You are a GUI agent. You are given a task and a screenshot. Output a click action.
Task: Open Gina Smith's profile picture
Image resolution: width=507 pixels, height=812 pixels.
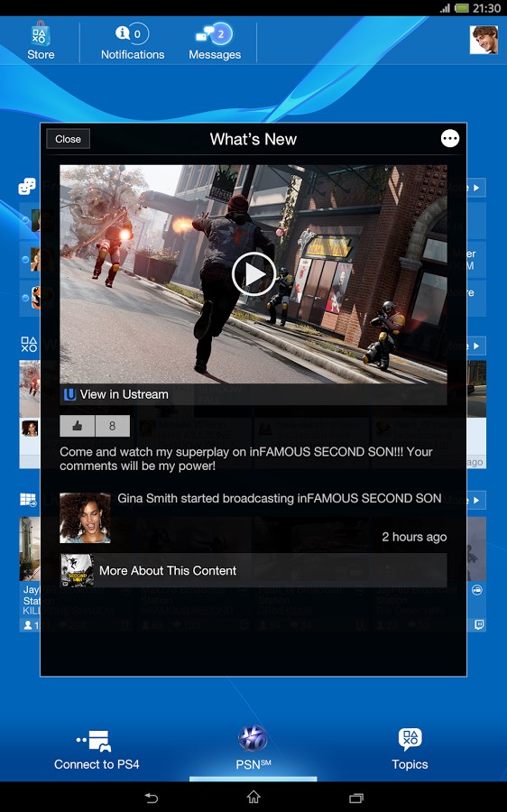coord(85,517)
